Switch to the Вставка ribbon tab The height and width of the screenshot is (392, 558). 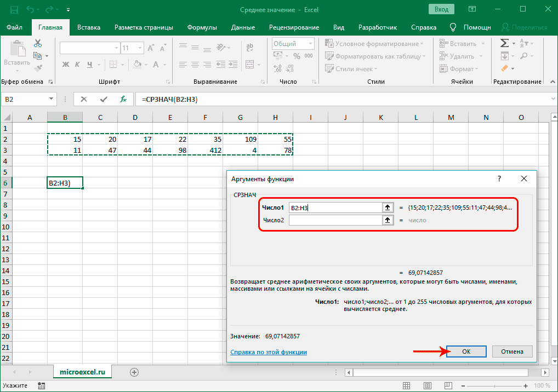(x=89, y=27)
